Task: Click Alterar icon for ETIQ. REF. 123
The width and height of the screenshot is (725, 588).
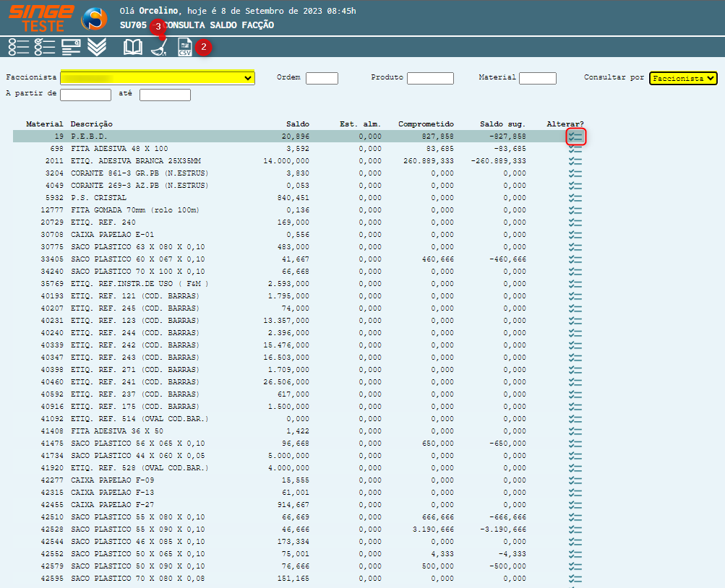Action: (575, 321)
